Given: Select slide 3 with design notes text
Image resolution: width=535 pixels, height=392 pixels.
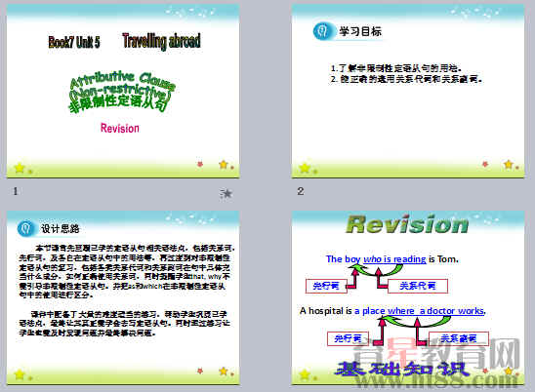Looking at the screenshot, I should (123, 297).
